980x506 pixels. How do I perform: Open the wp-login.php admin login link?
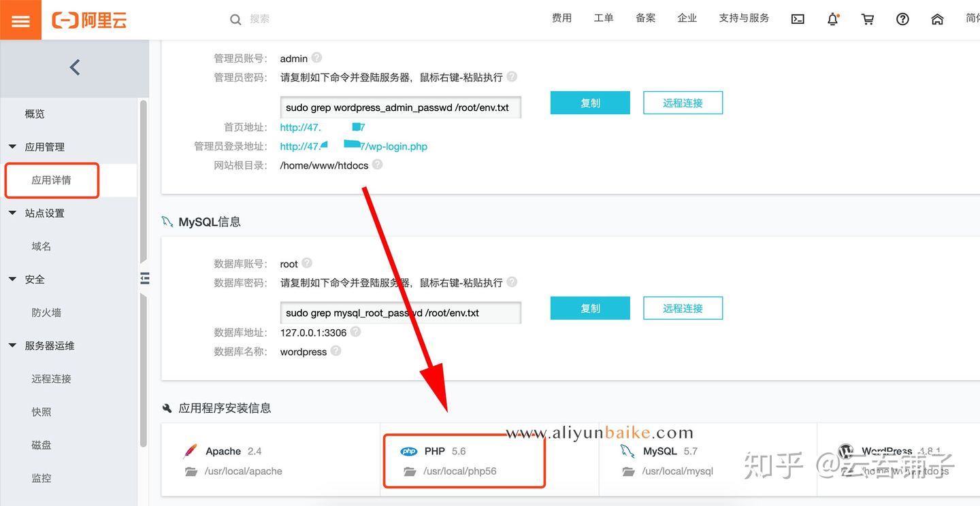pos(354,146)
